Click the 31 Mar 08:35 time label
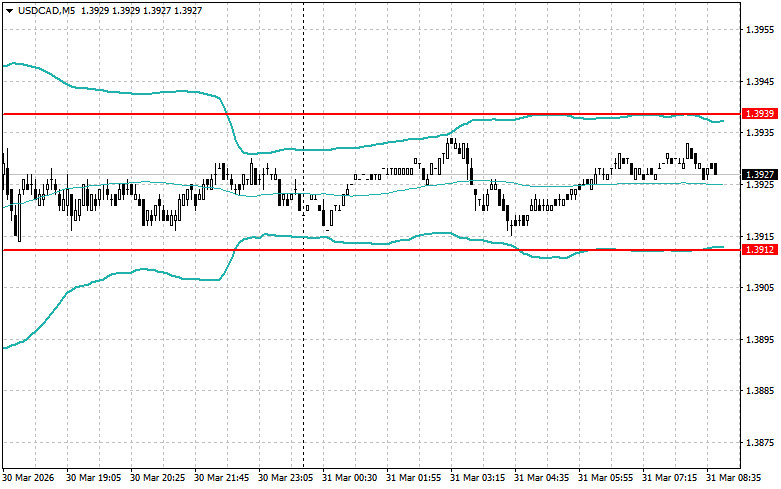The image size is (781, 489). pyautogui.click(x=734, y=478)
